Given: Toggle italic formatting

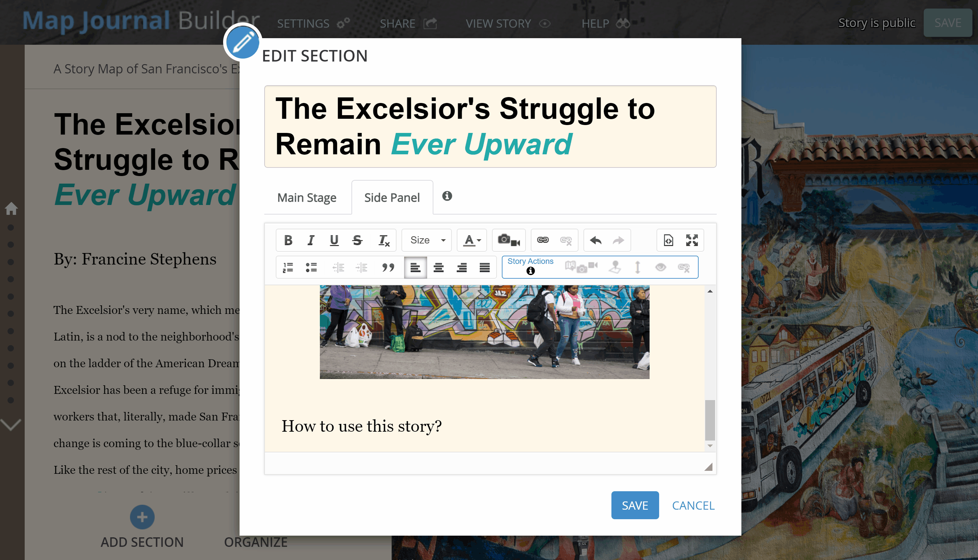Looking at the screenshot, I should 311,241.
